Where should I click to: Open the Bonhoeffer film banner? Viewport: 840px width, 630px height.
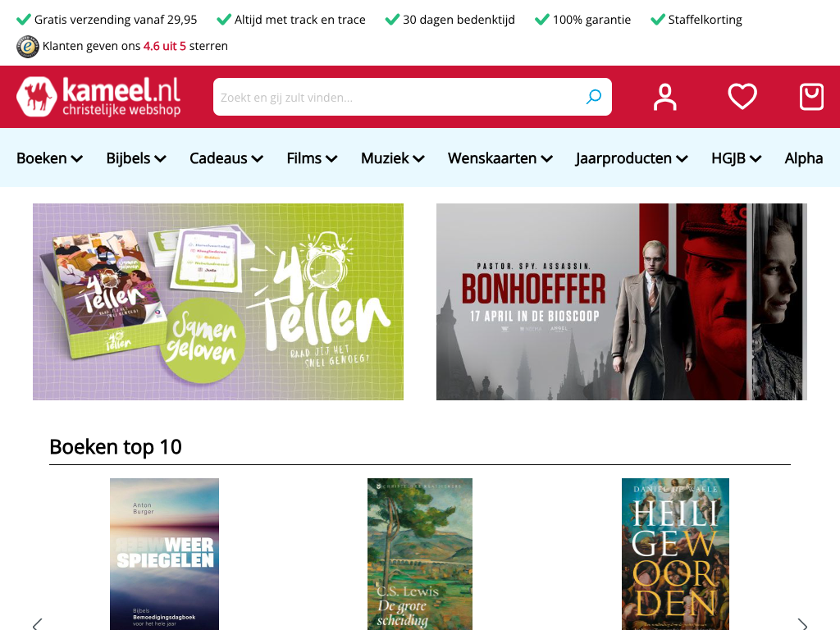(x=622, y=302)
